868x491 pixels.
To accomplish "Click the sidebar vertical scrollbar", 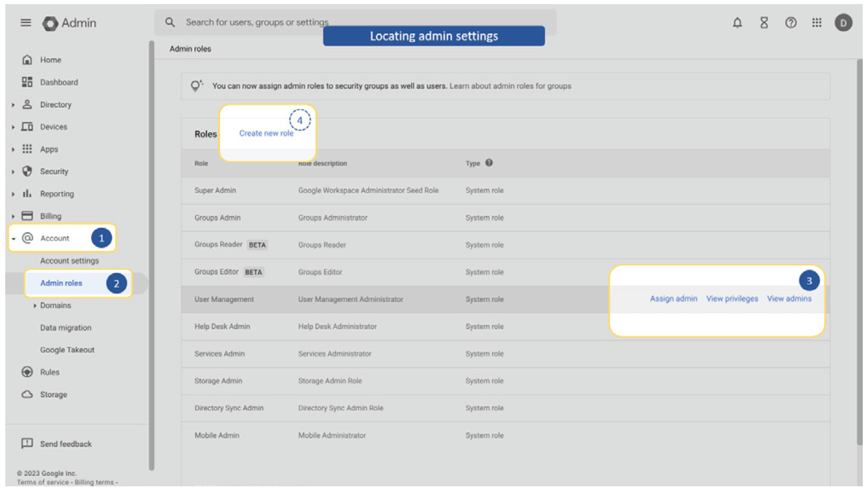I will (151, 255).
